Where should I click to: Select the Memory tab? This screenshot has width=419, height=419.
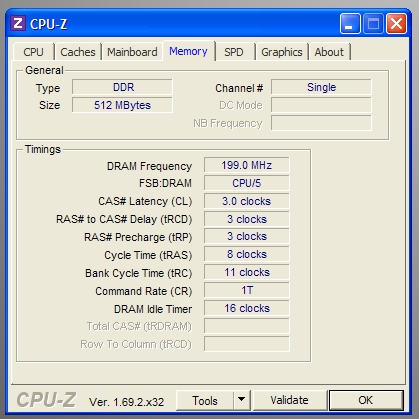(188, 51)
